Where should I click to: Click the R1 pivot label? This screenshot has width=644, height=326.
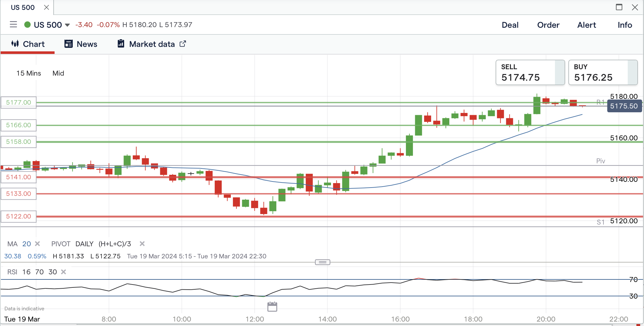click(x=601, y=102)
